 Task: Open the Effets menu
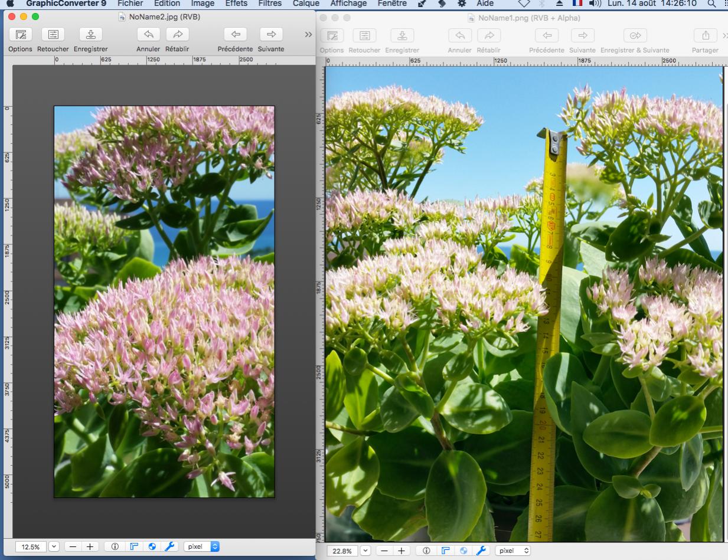[x=236, y=4]
